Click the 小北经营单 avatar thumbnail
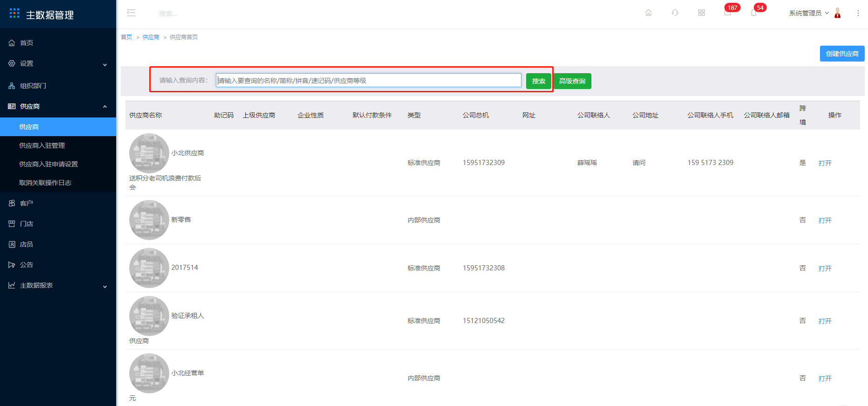The width and height of the screenshot is (868, 406). coord(149,373)
